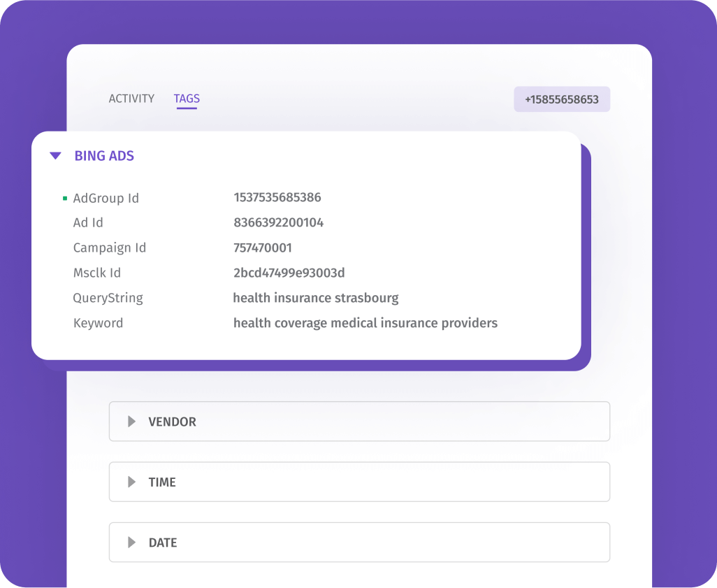
Task: Select AdGroup Id value 1537535685386
Action: 277,197
